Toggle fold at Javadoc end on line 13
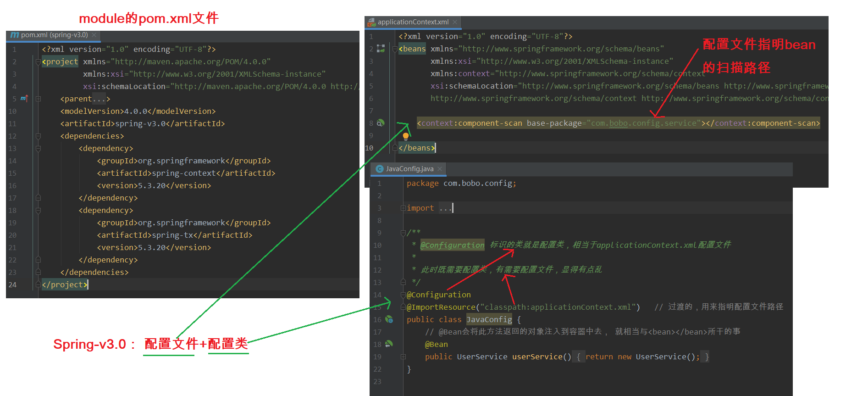 (403, 282)
